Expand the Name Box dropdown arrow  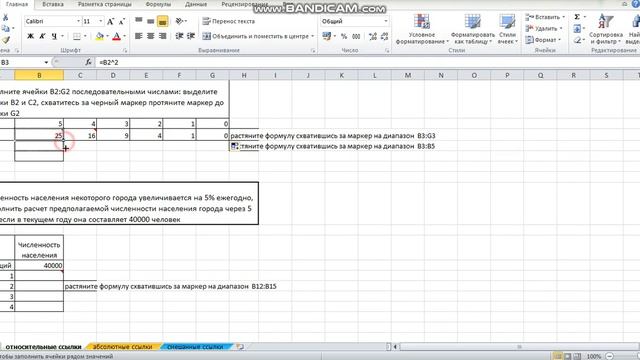[x=46, y=62]
